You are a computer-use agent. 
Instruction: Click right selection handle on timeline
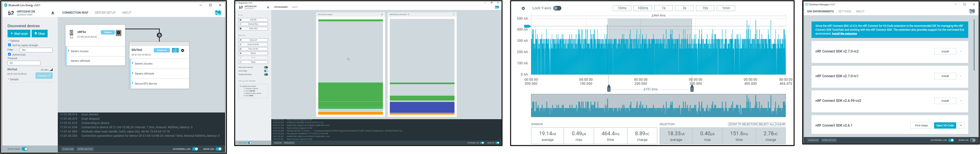click(692, 88)
